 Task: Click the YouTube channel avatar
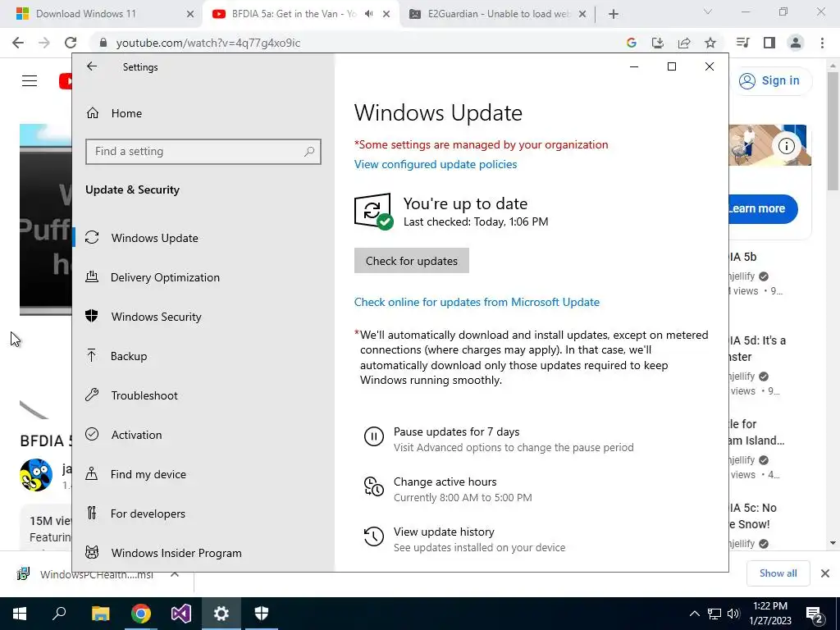click(36, 475)
